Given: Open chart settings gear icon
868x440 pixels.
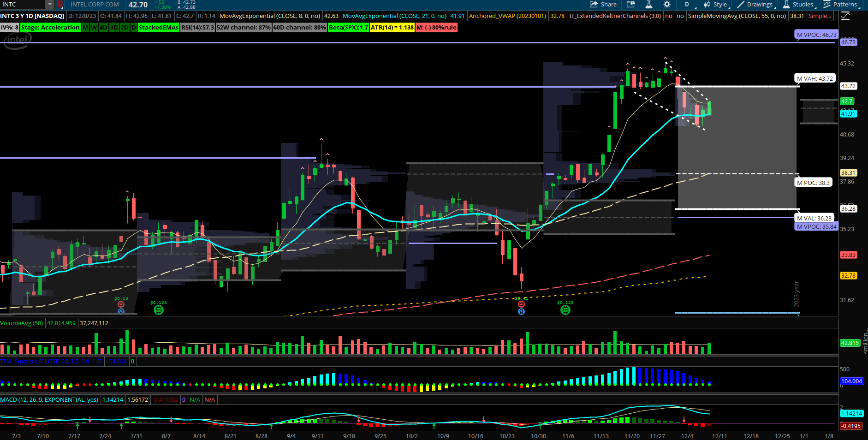Looking at the screenshot, I should point(666,5).
